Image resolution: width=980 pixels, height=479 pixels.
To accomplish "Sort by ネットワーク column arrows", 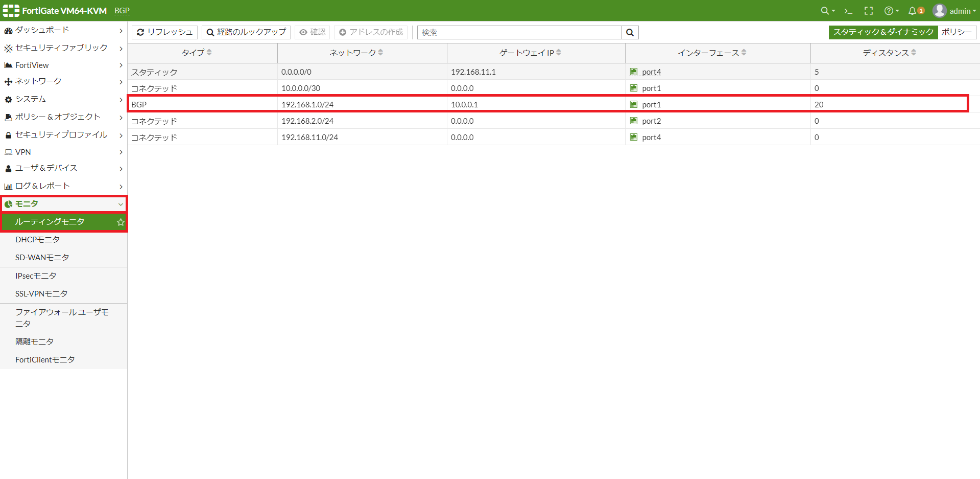I will coord(380,53).
